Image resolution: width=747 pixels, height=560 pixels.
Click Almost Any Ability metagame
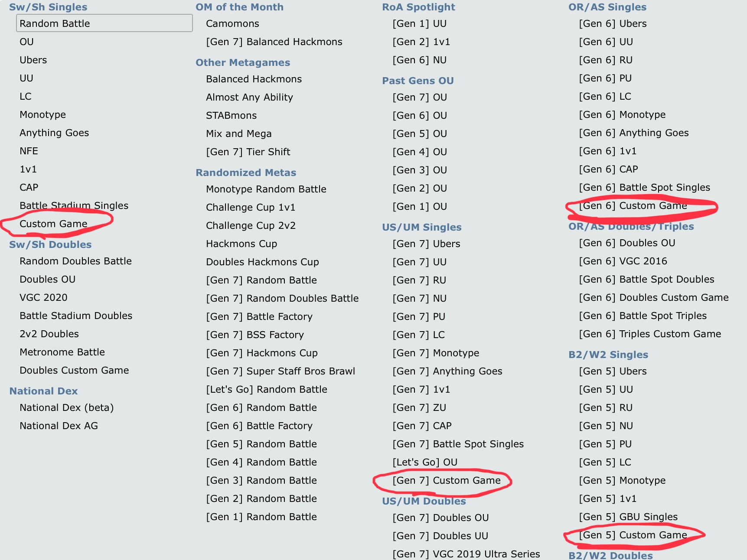click(x=249, y=97)
